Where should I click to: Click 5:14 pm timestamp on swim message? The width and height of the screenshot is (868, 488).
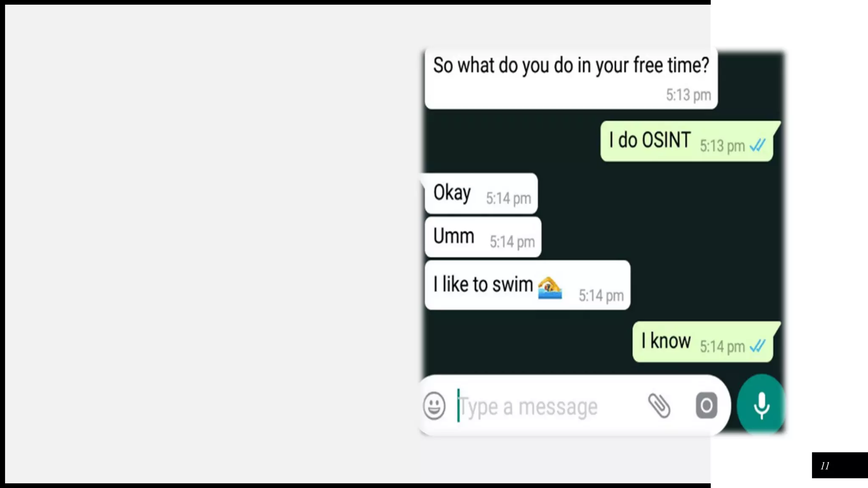click(601, 295)
